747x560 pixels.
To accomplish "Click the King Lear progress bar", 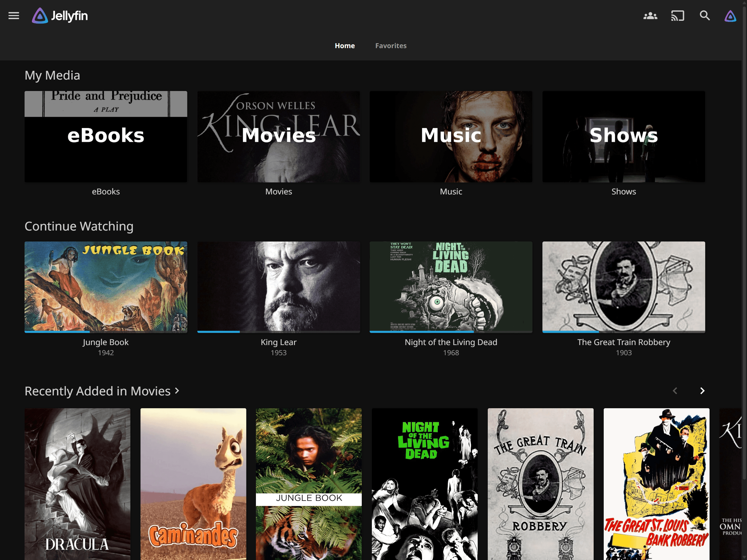I will click(278, 332).
